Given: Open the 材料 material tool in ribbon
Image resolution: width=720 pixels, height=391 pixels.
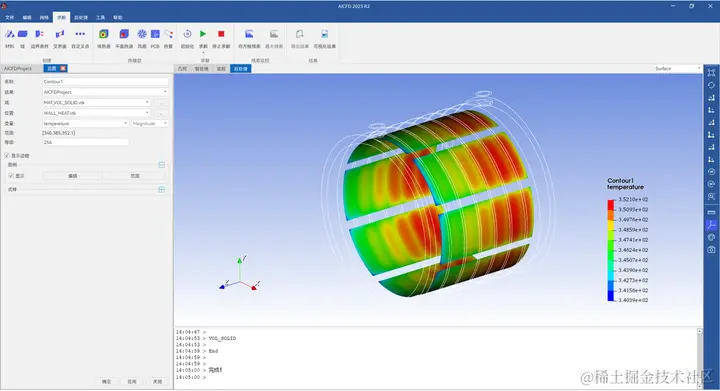Looking at the screenshot, I should click(9, 34).
